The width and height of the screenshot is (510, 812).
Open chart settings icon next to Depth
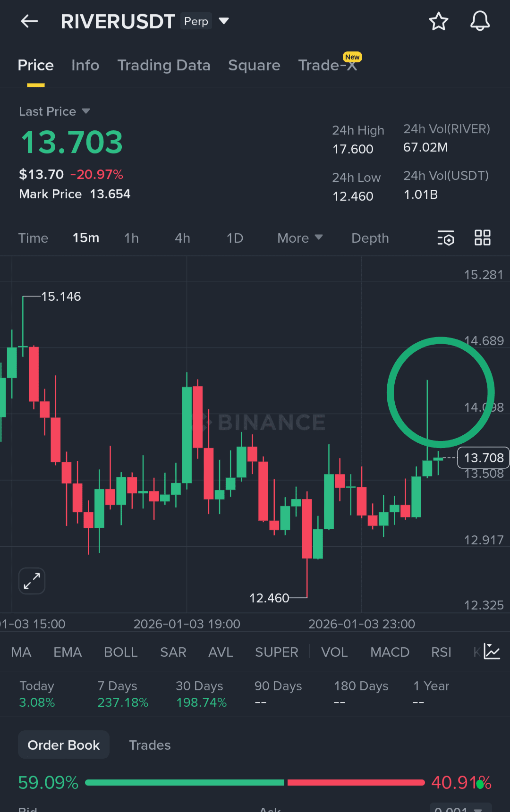click(x=446, y=238)
